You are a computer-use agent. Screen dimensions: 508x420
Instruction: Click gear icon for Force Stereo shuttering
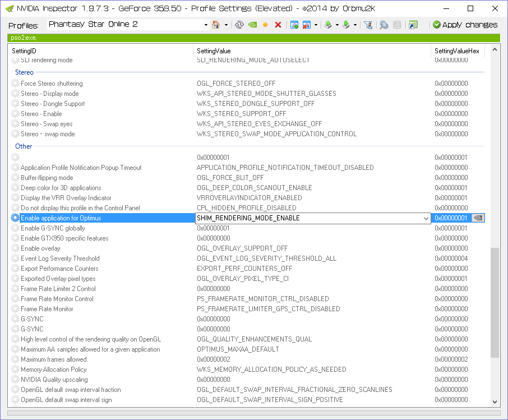coord(15,84)
